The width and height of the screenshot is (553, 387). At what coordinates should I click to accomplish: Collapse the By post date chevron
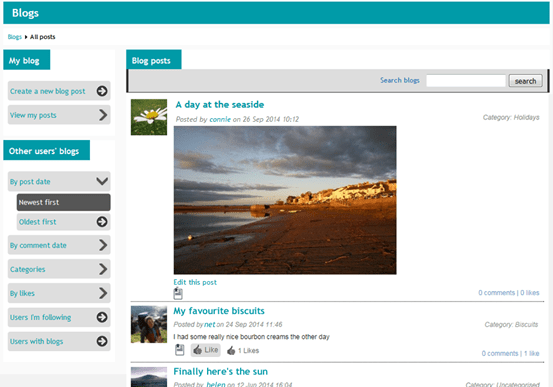click(x=102, y=181)
